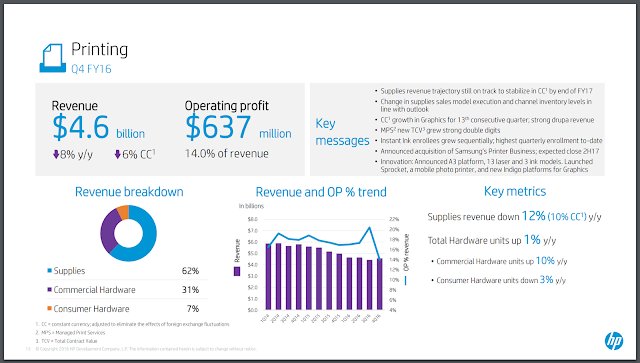Click the HP logo in the slide corner
This screenshot has width=640, height=363.
click(613, 341)
